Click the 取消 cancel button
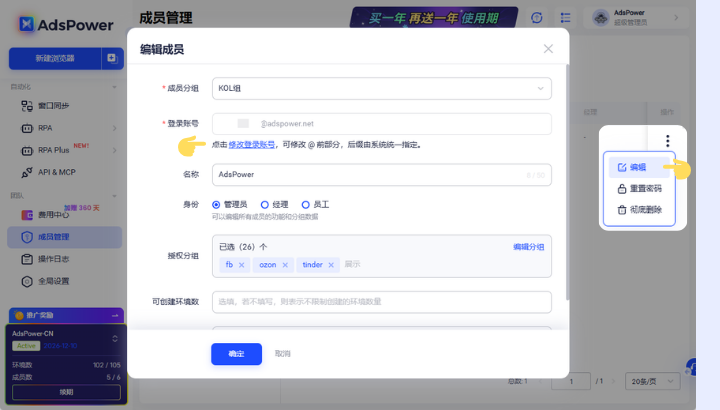This screenshot has width=720, height=410. click(282, 354)
